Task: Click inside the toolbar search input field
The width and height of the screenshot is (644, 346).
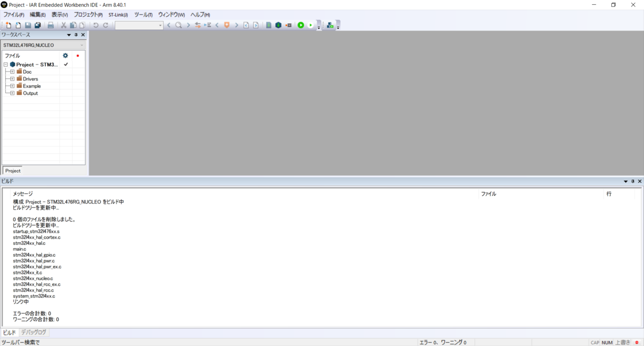Action: point(136,25)
